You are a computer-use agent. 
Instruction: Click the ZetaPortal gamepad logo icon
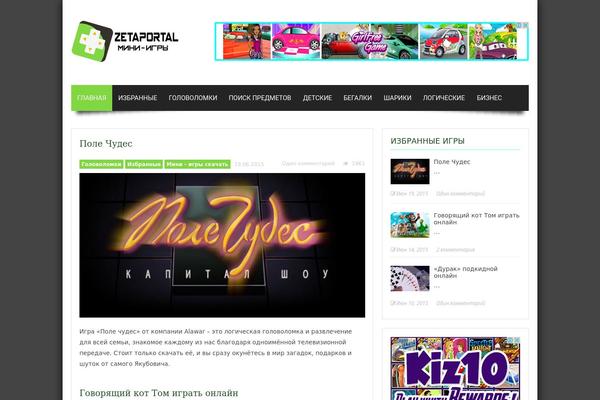click(92, 42)
